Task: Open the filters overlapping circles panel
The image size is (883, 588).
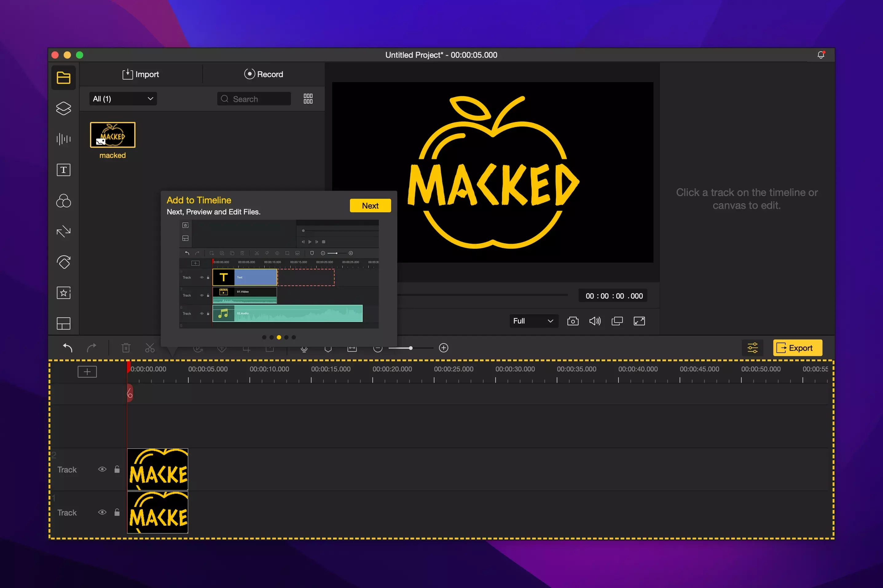Action: click(63, 201)
